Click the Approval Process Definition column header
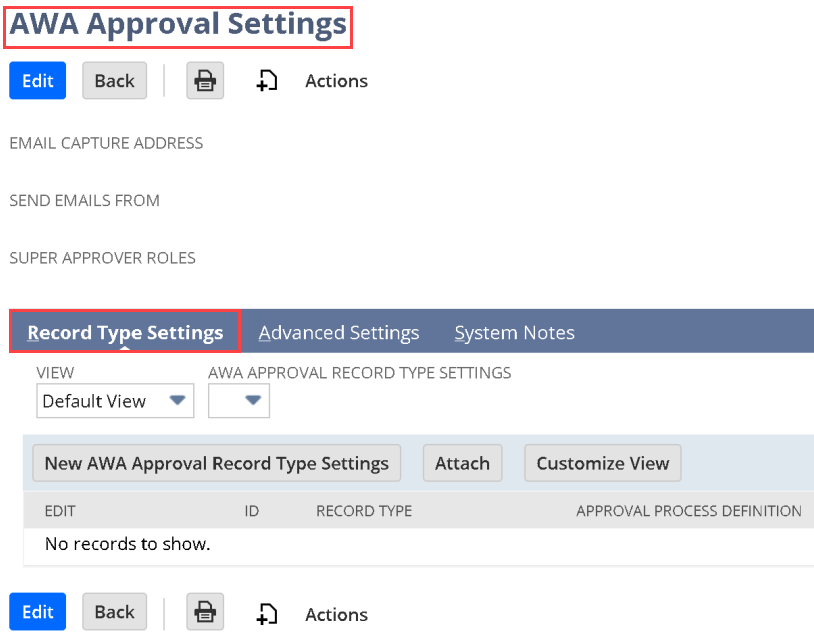 [x=688, y=511]
